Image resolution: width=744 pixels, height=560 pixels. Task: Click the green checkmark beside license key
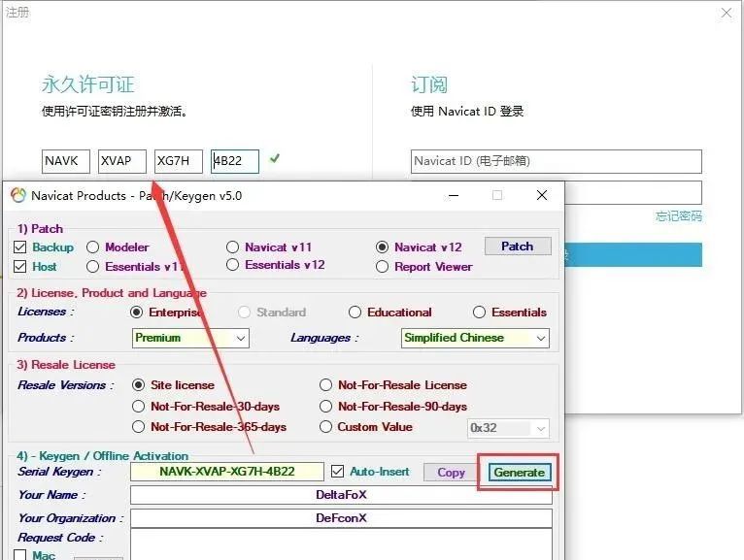coord(274,158)
